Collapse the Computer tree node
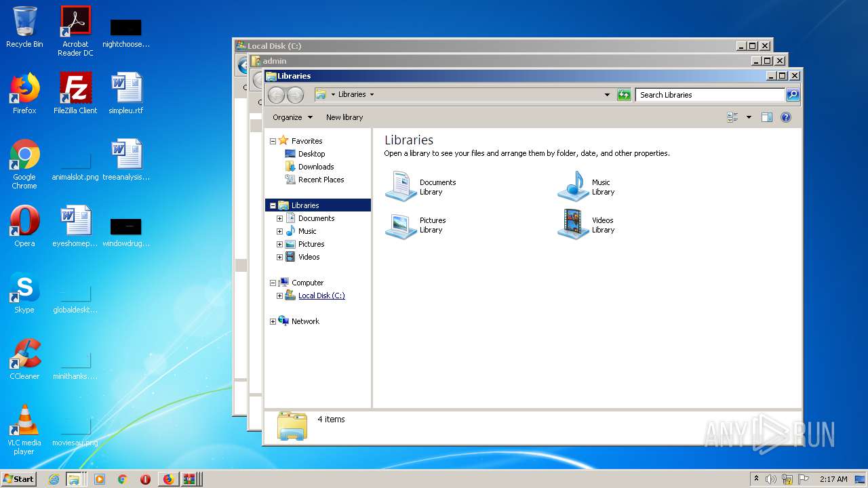868x488 pixels. [x=273, y=283]
